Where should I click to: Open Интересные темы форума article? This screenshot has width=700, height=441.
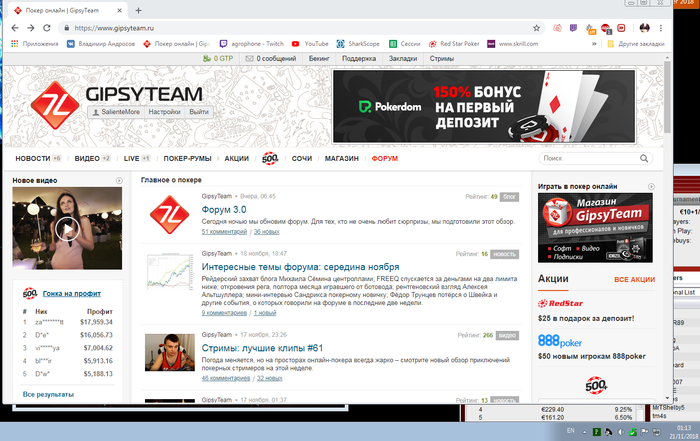coord(300,267)
